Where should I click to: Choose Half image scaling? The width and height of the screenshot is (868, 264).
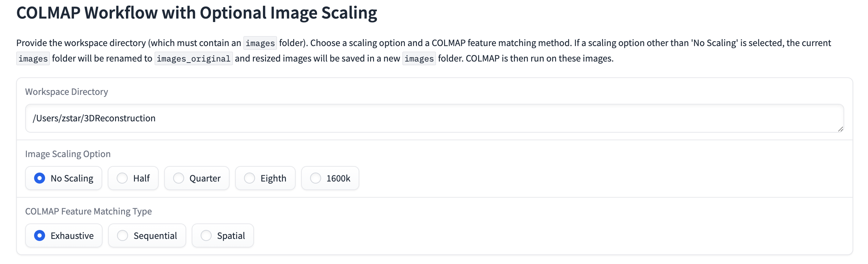[x=123, y=178]
